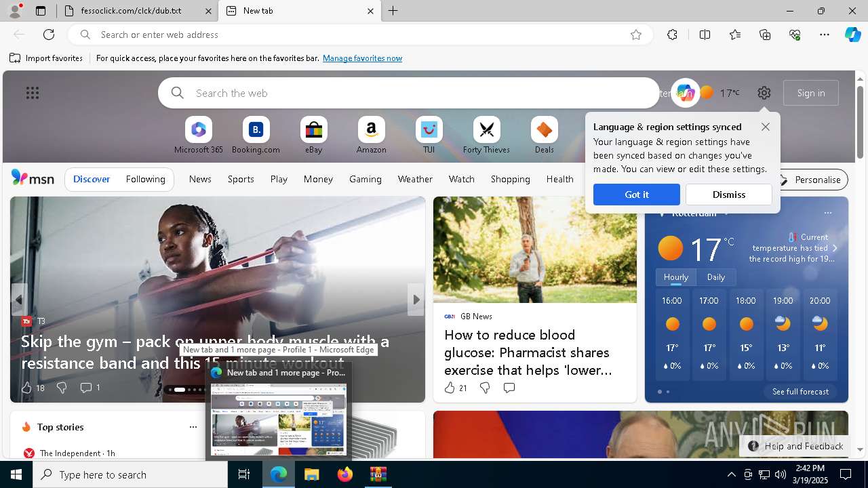Launch Copilot from the toolbar

pos(852,35)
